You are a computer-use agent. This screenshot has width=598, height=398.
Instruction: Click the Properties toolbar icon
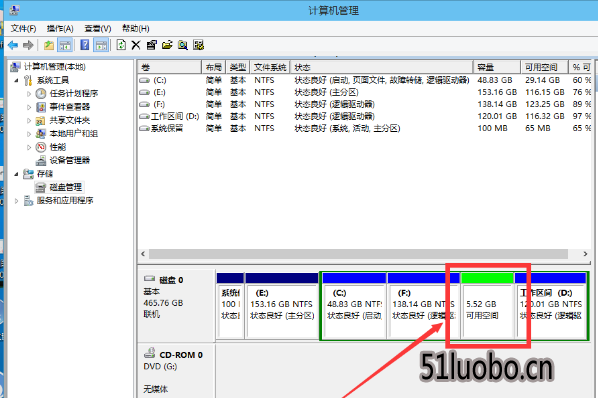click(x=151, y=45)
